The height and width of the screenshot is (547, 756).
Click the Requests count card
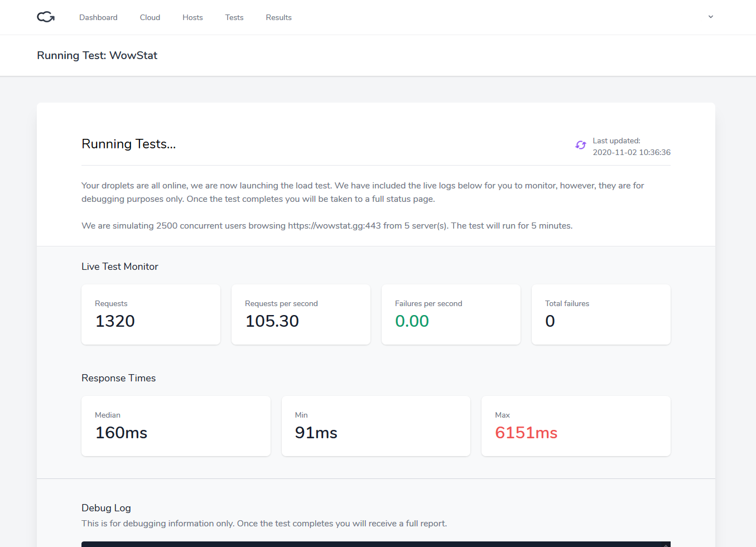[x=151, y=314]
